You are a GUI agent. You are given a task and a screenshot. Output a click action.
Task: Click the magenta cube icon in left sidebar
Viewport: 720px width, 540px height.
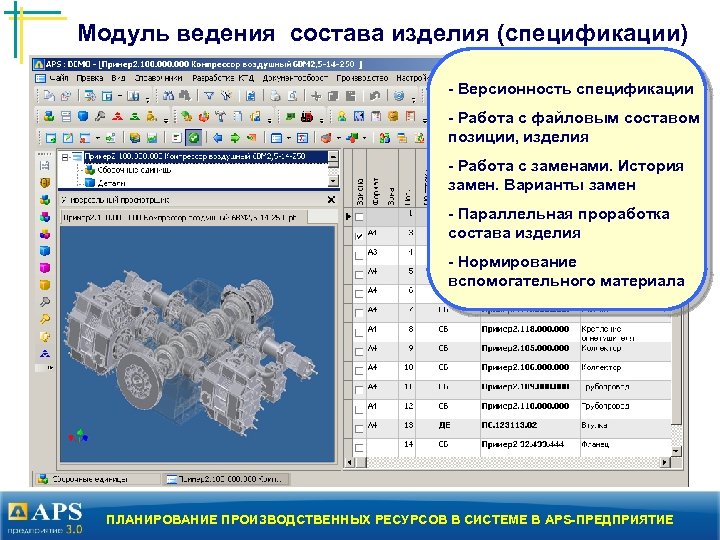pyautogui.click(x=45, y=268)
